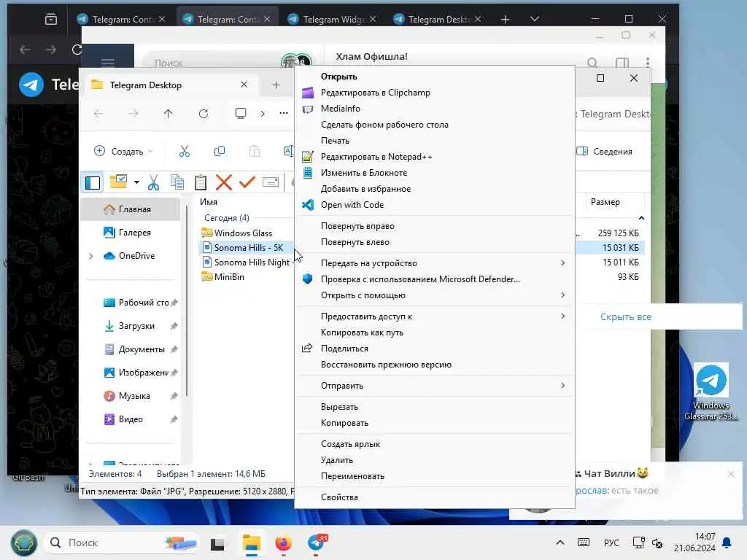
Task: Expand the Передать на устройство submenu
Action: tap(435, 263)
